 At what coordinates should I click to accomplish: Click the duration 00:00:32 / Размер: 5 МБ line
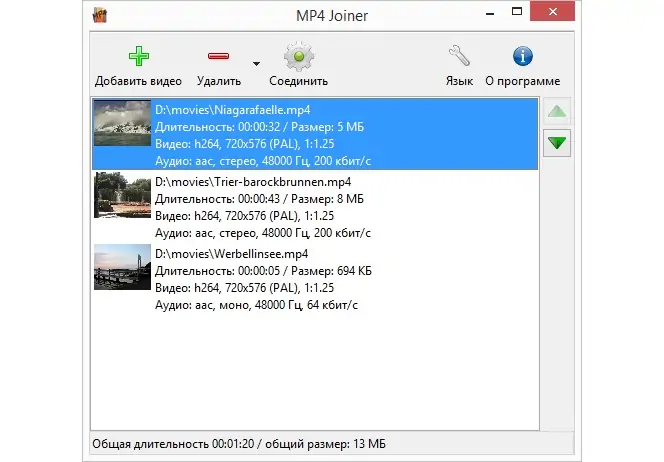click(x=259, y=127)
